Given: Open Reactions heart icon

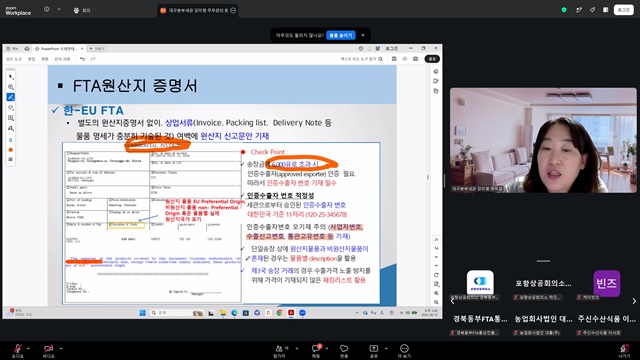Looking at the screenshot, I should (344, 350).
